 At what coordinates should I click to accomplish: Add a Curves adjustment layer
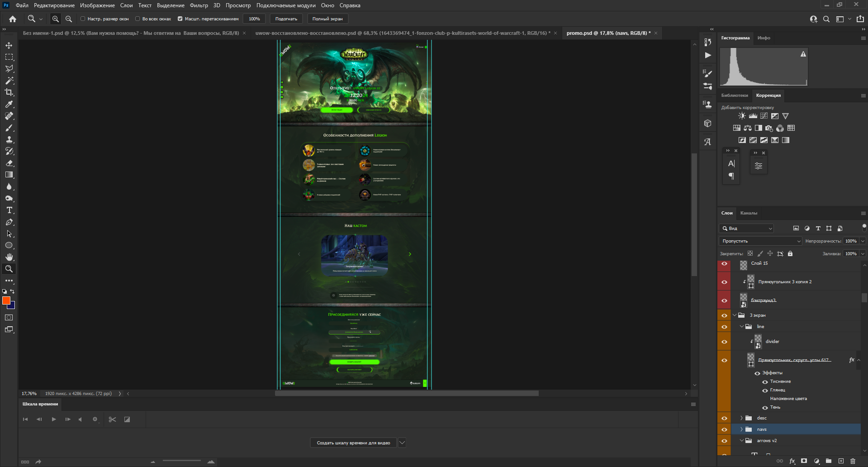click(764, 116)
